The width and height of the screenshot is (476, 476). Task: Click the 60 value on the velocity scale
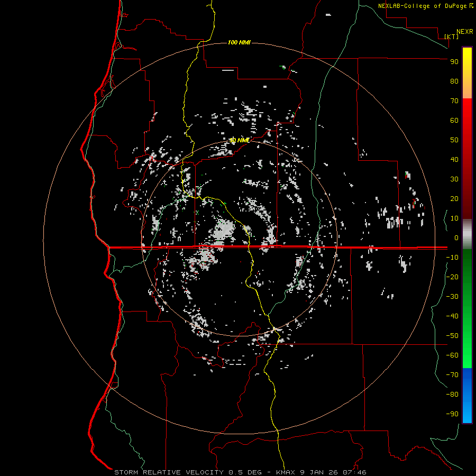454,120
